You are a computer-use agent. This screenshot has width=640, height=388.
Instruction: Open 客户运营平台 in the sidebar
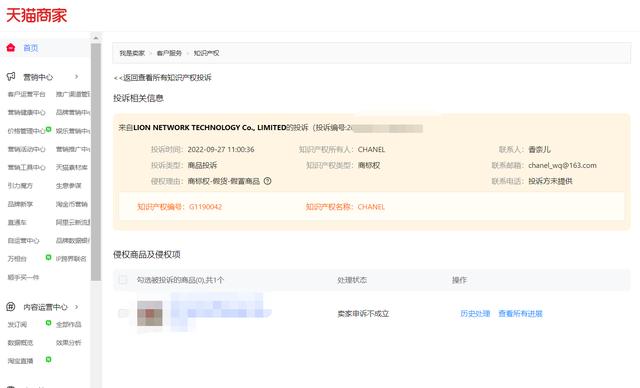pos(27,94)
